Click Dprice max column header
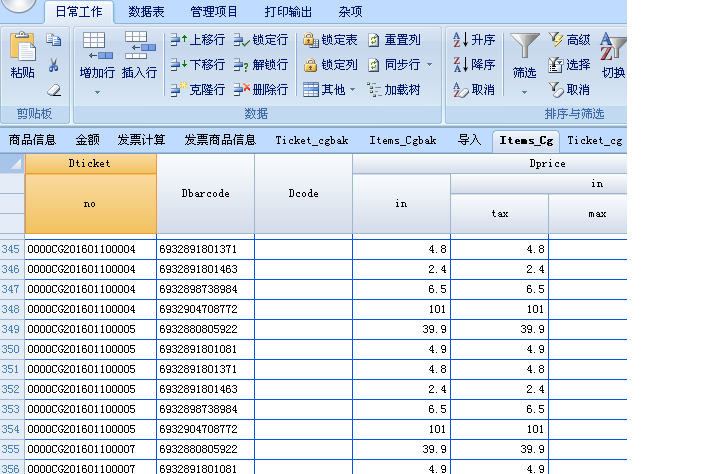Screen dimensions: 720x474 tap(588, 214)
